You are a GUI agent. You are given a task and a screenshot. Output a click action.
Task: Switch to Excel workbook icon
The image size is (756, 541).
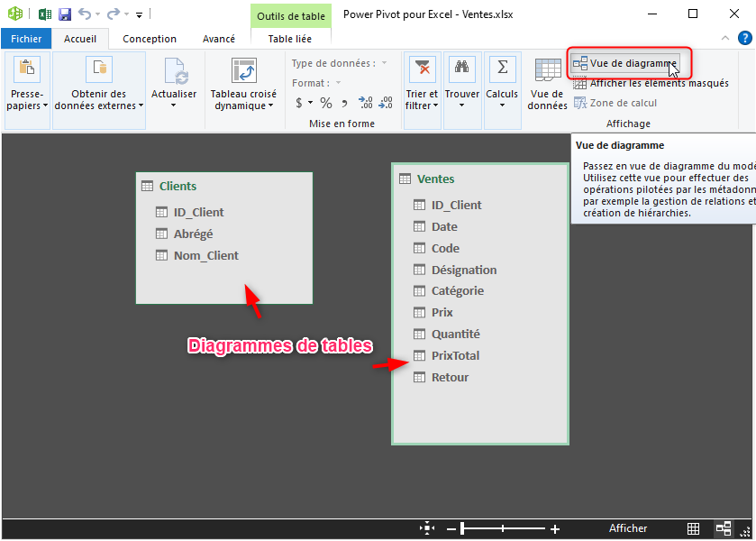point(45,14)
